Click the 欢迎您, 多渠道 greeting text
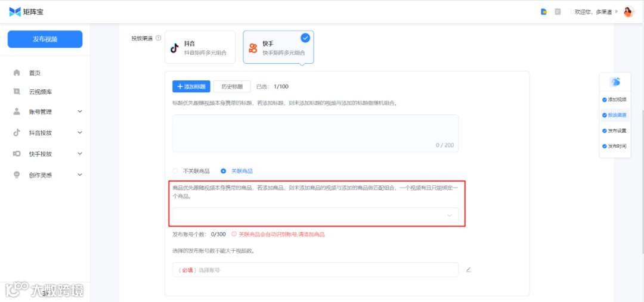The height and width of the screenshot is (302, 644). pyautogui.click(x=593, y=12)
